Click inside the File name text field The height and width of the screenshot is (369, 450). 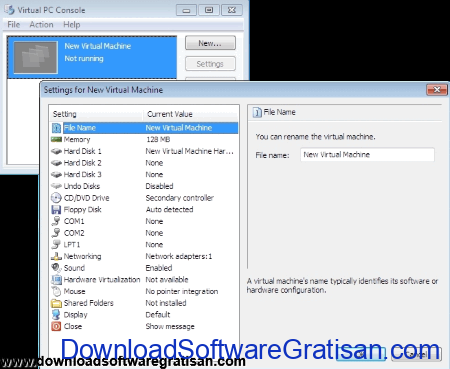tap(367, 155)
